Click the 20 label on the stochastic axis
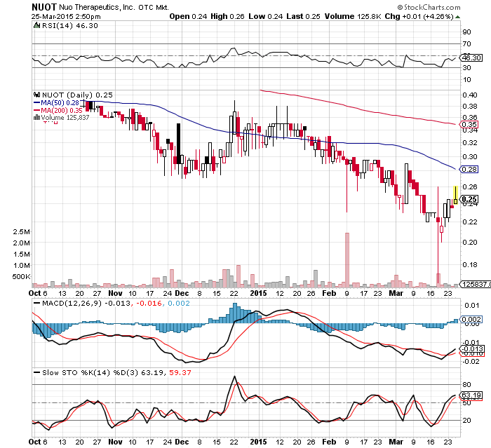Viewport: 491px width, 448px height. 466,421
